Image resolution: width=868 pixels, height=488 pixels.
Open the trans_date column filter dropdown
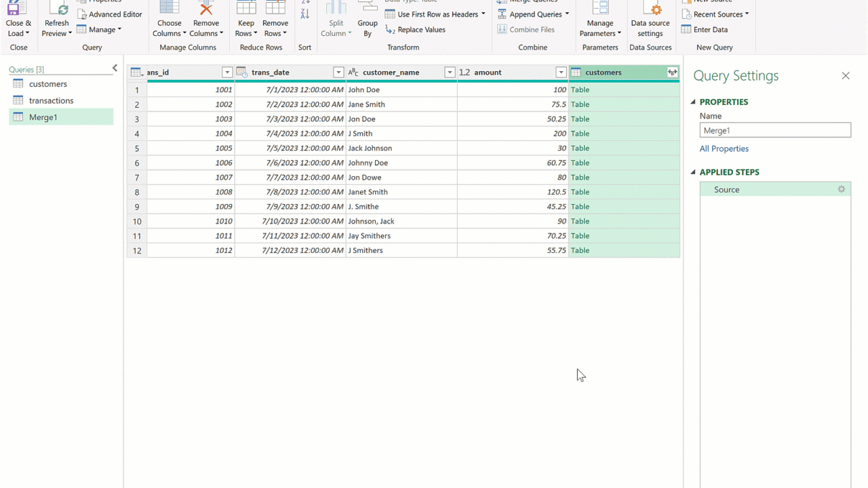point(338,73)
